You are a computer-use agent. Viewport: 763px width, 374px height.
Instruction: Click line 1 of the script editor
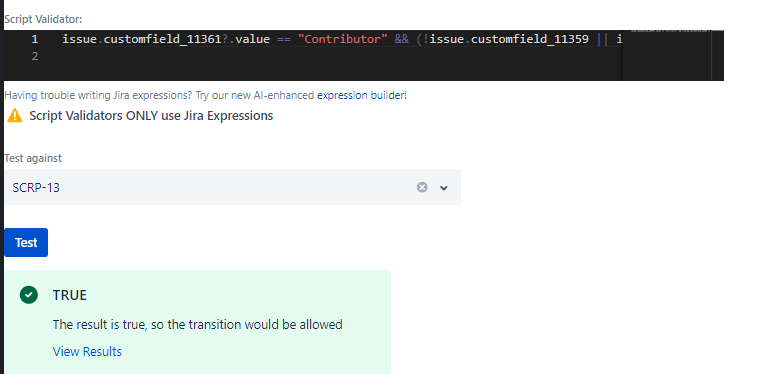click(342, 39)
